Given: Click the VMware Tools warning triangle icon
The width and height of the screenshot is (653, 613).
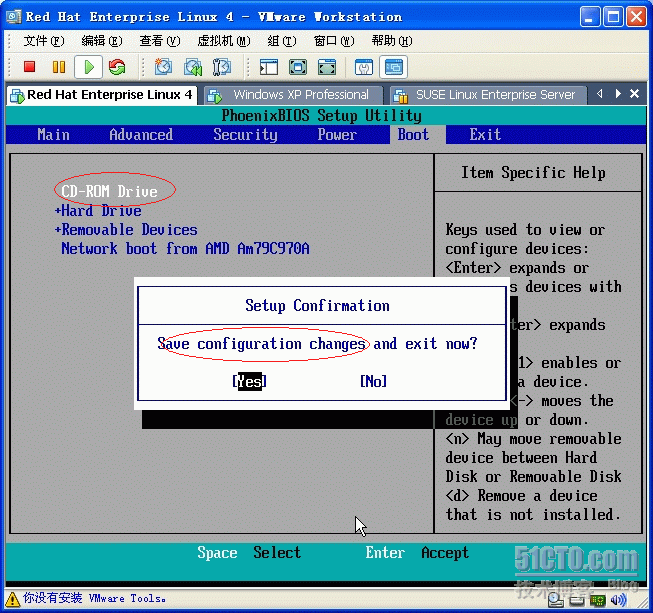Looking at the screenshot, I should click(x=12, y=599).
